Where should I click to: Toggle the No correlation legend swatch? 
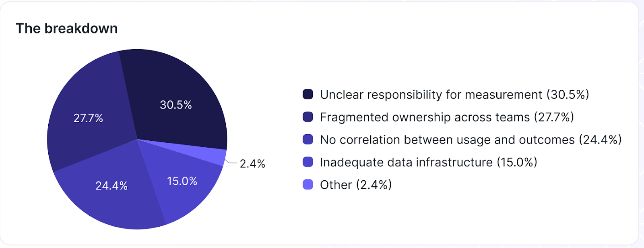point(308,140)
